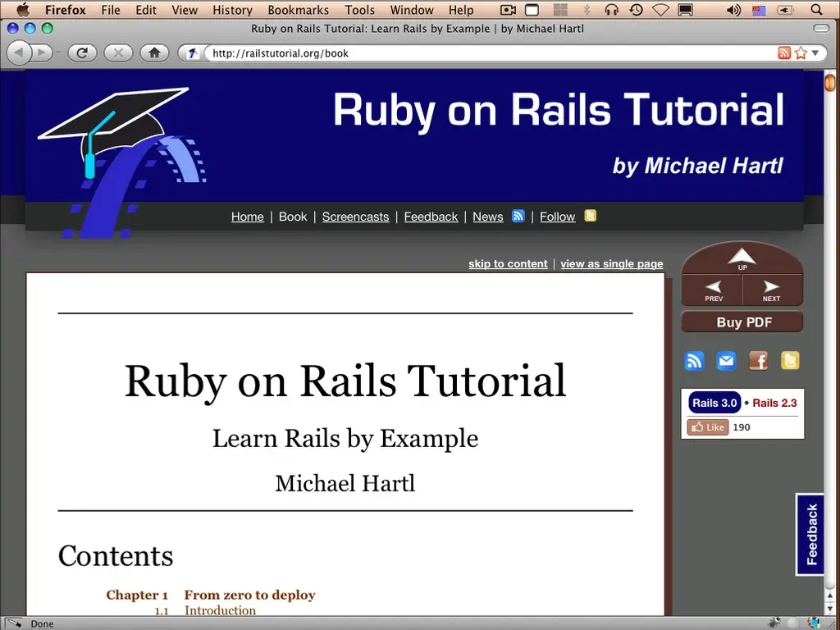840x630 pixels.
Task: Open the back/forward history dropdown arrow
Action: pos(58,52)
